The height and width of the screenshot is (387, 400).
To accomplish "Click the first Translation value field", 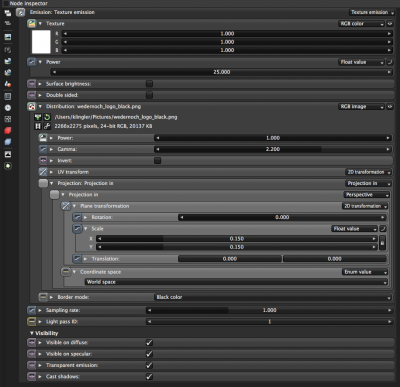I will pyautogui.click(x=230, y=259).
